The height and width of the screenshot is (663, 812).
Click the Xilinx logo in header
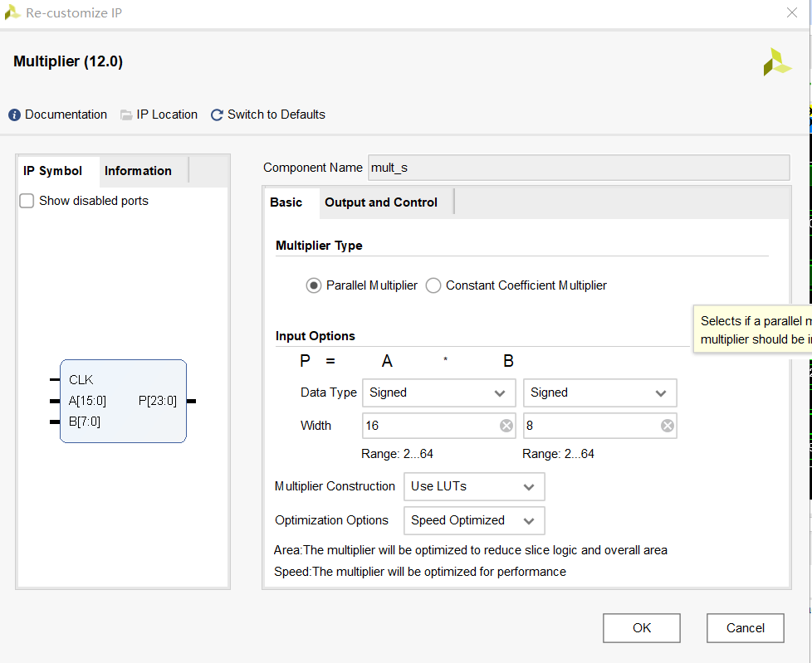click(x=777, y=62)
